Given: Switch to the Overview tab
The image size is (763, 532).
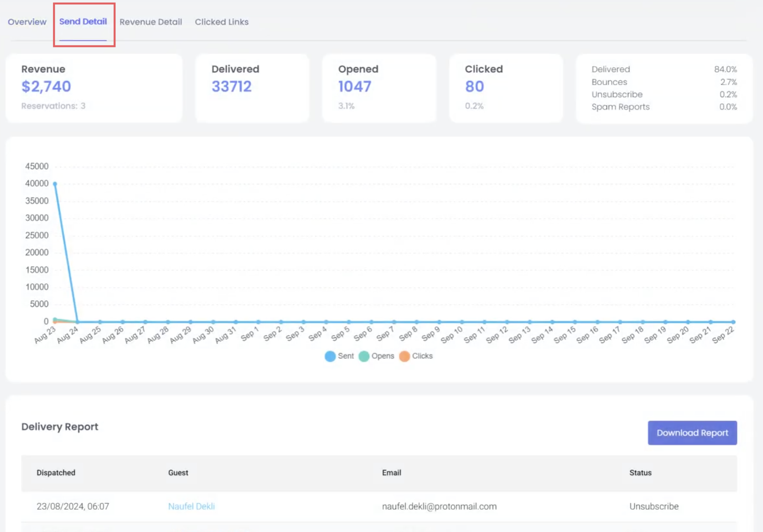Looking at the screenshot, I should click(27, 22).
